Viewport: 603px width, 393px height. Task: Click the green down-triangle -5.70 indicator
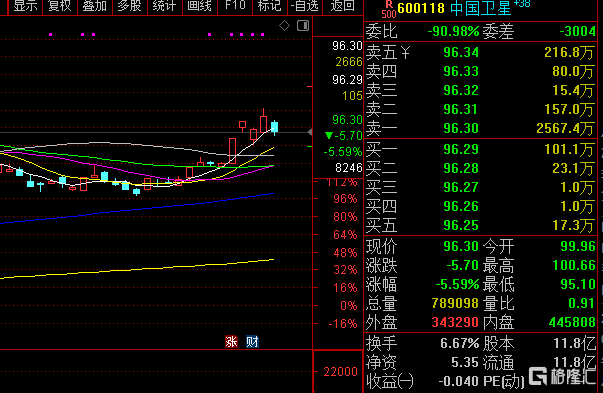point(343,136)
